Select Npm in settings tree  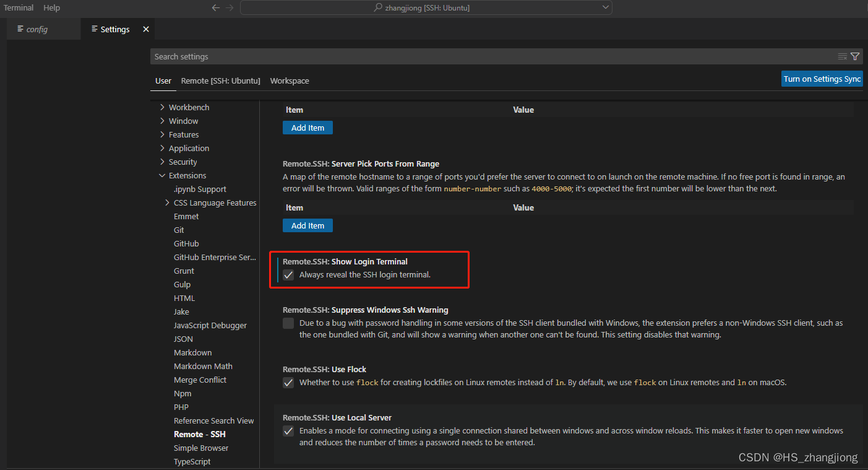click(x=183, y=393)
